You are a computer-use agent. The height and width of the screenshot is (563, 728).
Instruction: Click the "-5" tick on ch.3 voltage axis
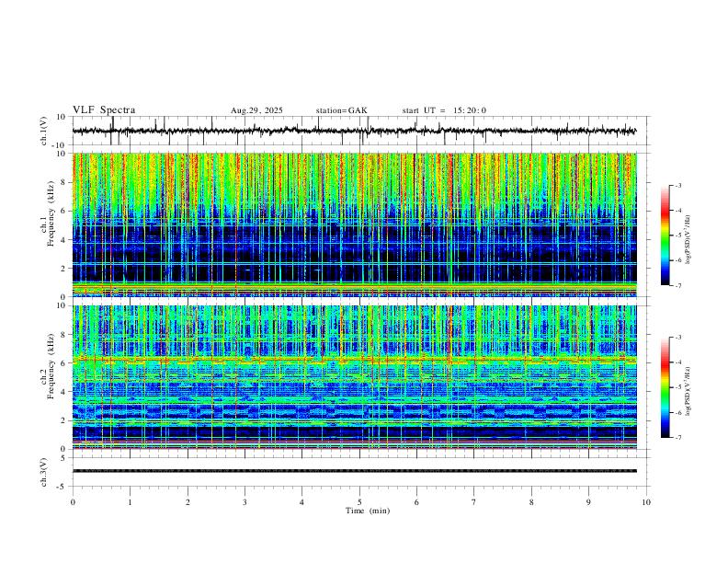[x=63, y=487]
